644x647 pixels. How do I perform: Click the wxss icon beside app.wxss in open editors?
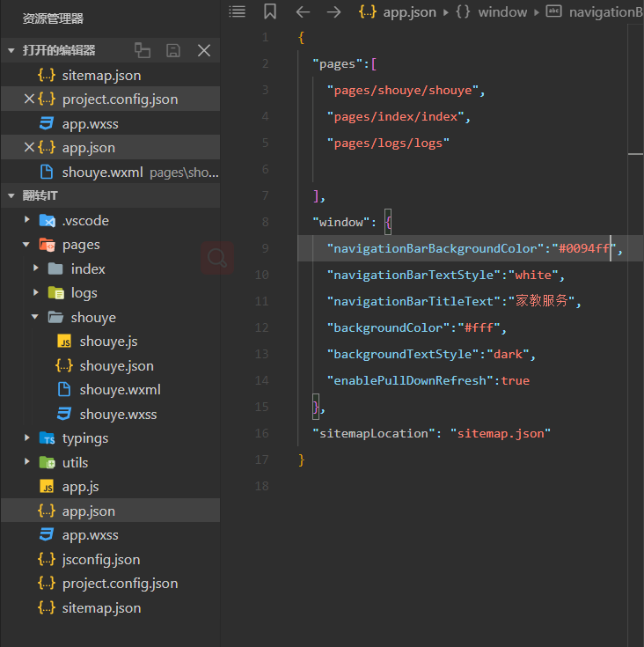tap(47, 123)
